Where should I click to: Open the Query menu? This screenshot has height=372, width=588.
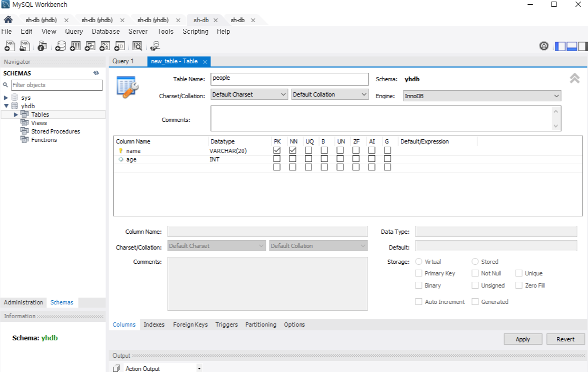coord(74,32)
